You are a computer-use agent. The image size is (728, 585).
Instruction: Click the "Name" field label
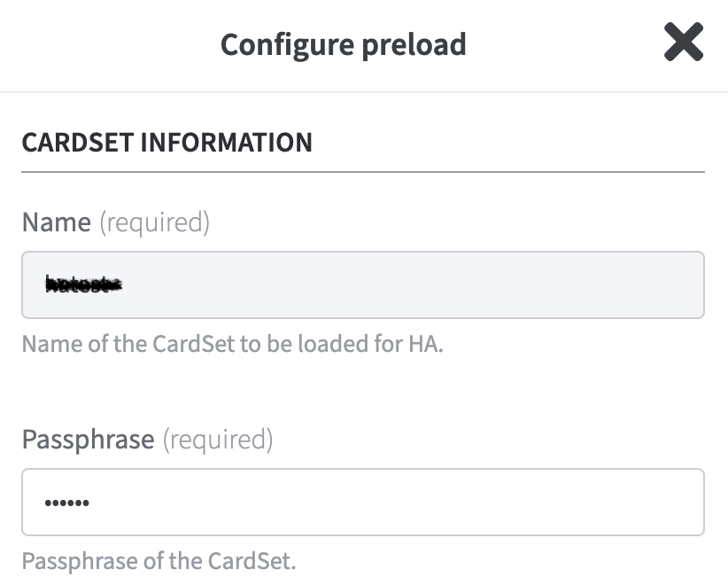[x=56, y=222]
